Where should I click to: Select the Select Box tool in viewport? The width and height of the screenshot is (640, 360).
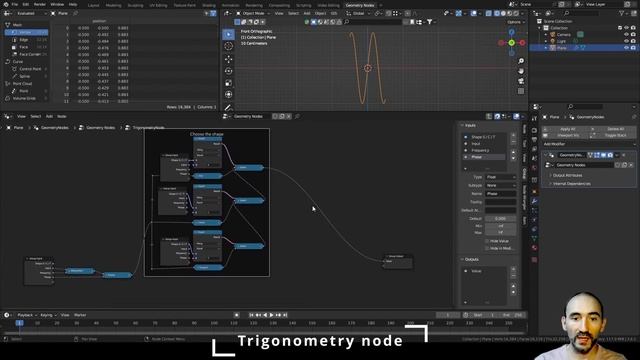pyautogui.click(x=229, y=34)
